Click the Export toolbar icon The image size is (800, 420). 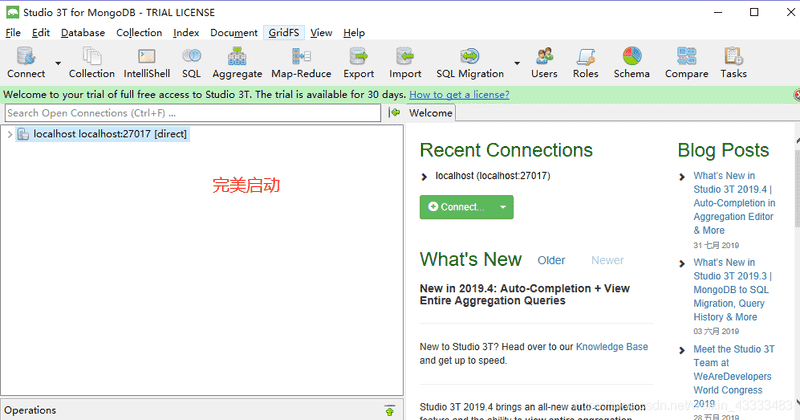point(359,62)
